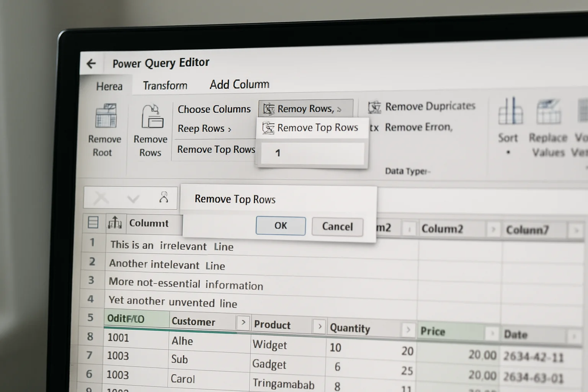This screenshot has height=392, width=588.
Task: Click the cell 'Another intelevant Line'
Action: 167,265
